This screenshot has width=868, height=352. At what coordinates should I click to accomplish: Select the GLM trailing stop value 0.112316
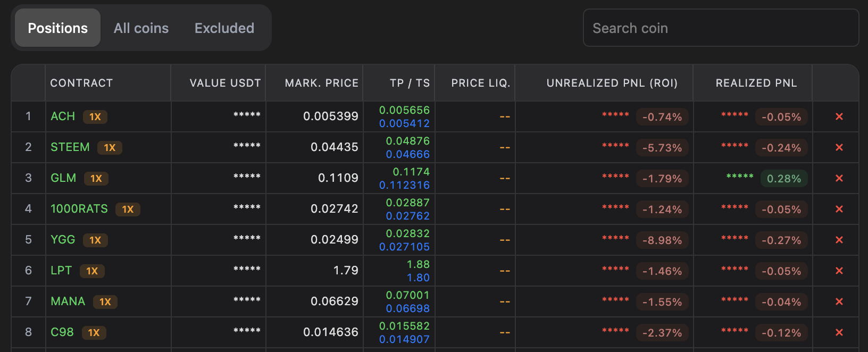pos(404,185)
